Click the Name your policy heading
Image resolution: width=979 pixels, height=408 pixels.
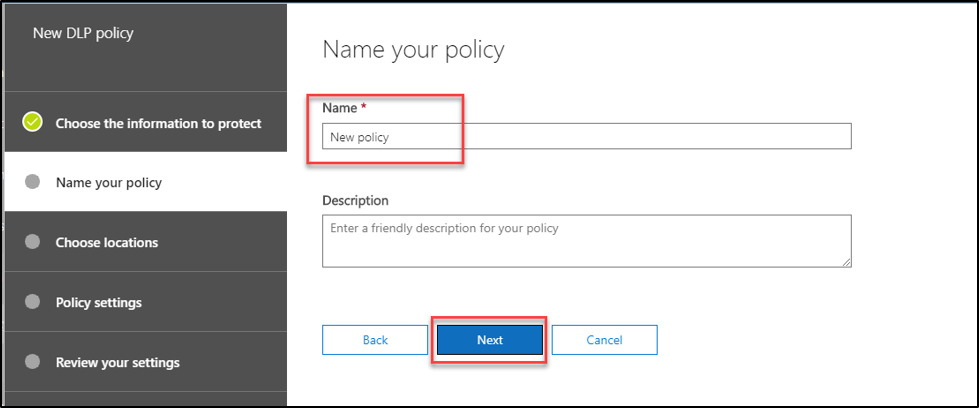[x=413, y=49]
